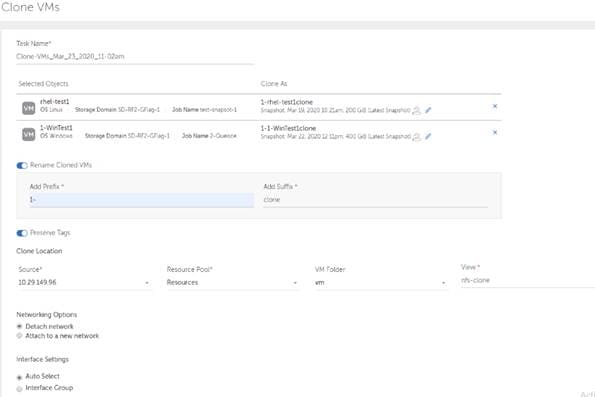Image resolution: width=595 pixels, height=397 pixels.
Task: Click the Task Name input field
Action: [135, 57]
